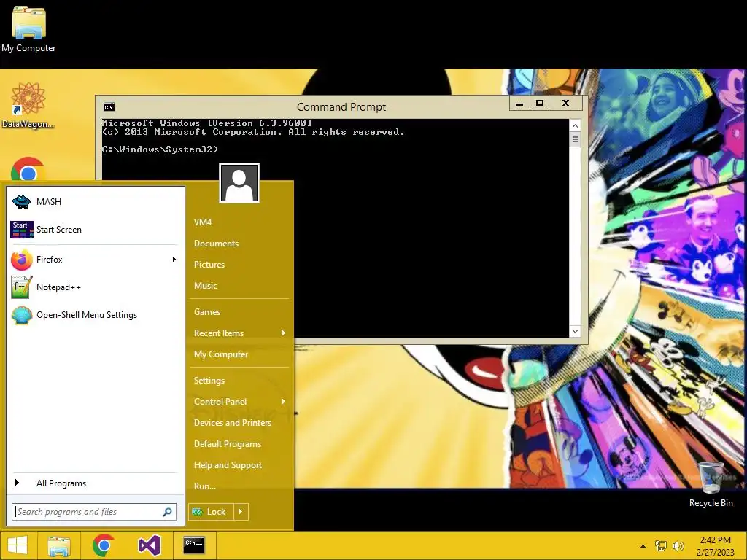The width and height of the screenshot is (747, 560).
Task: Minimize the Command Prompt window
Action: tap(519, 103)
